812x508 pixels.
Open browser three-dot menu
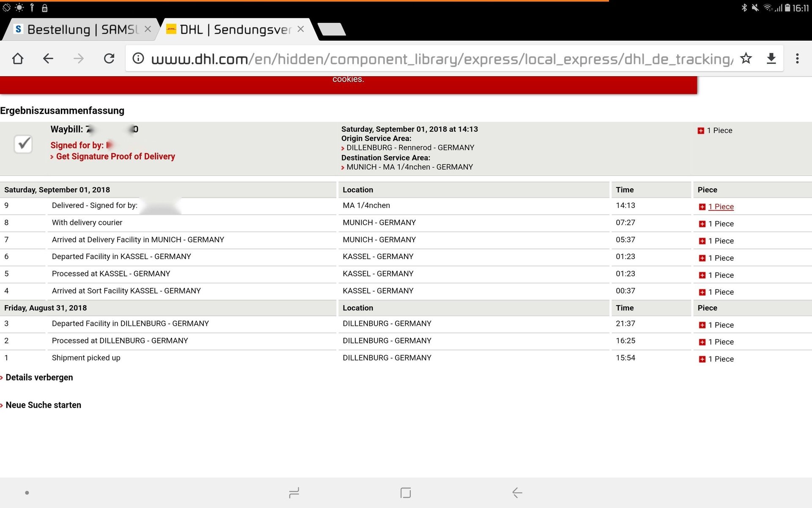(x=797, y=58)
